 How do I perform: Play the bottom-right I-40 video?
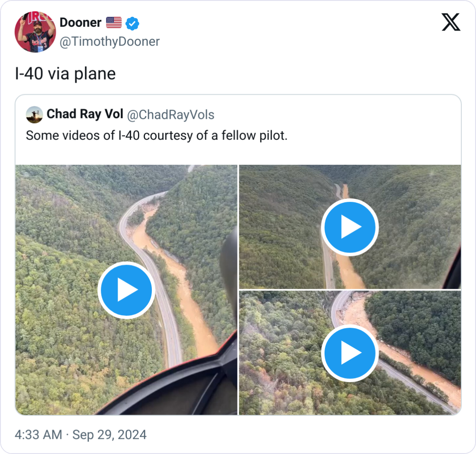coord(350,353)
